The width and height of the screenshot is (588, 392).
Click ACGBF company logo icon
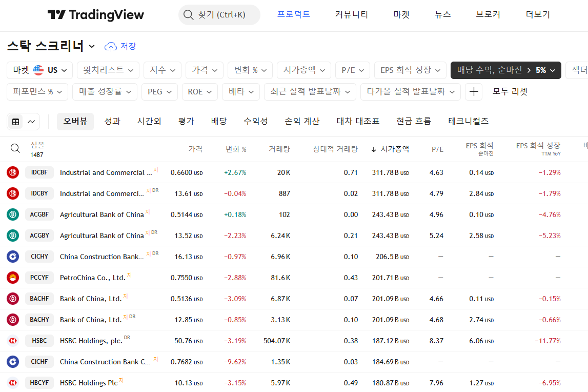click(x=13, y=214)
